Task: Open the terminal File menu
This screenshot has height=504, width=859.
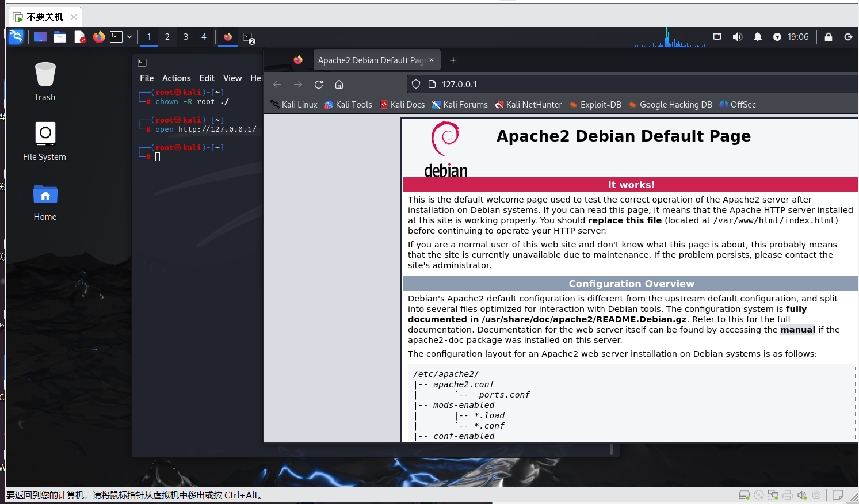Action: pyautogui.click(x=147, y=78)
